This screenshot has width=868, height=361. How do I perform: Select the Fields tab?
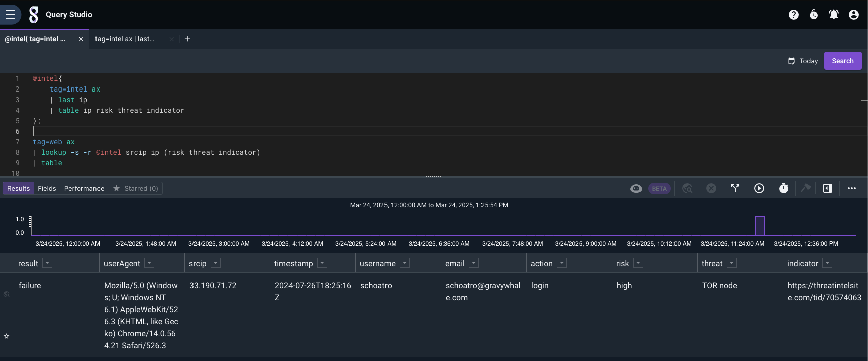tap(47, 188)
